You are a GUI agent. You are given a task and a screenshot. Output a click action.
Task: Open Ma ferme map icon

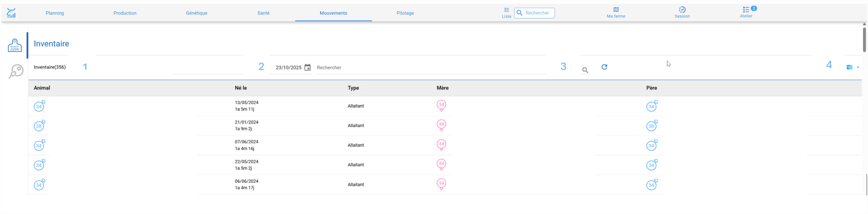[x=616, y=12]
